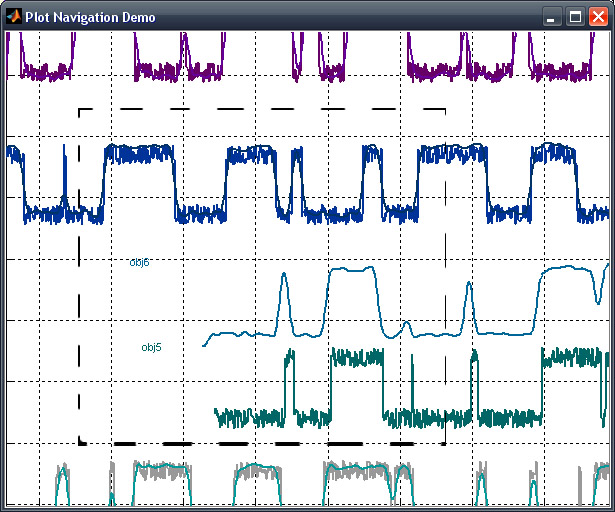Click the wide plateau of the obj6 curve
The image size is (615, 512).
[x=352, y=270]
